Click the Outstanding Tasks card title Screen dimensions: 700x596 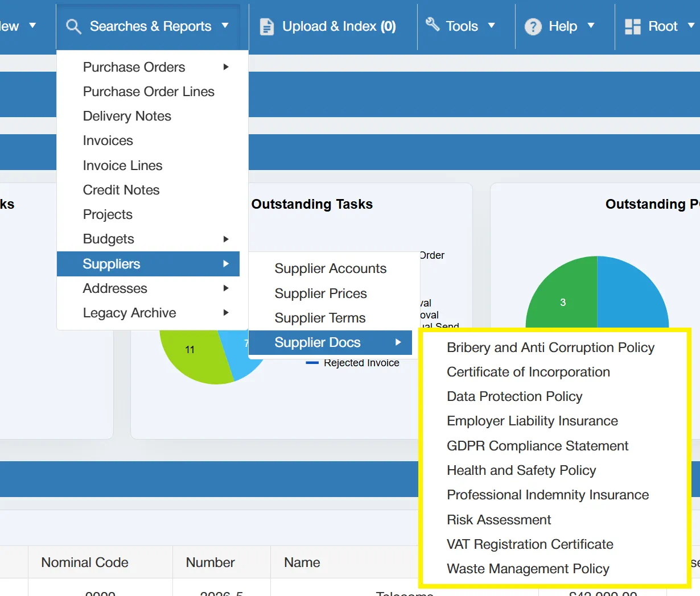click(312, 204)
